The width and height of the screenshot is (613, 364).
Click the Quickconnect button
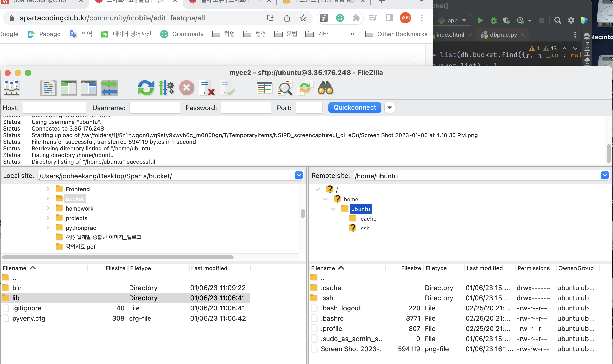click(355, 108)
